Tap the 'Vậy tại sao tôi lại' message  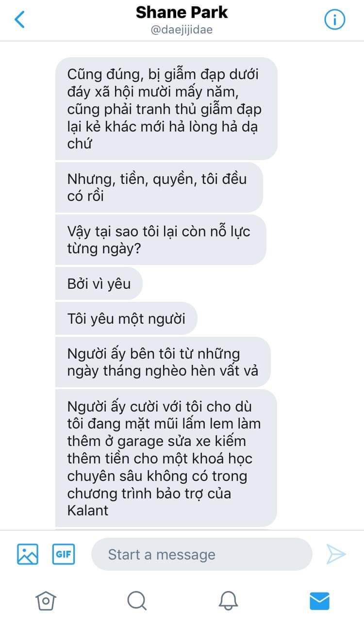[x=161, y=240]
